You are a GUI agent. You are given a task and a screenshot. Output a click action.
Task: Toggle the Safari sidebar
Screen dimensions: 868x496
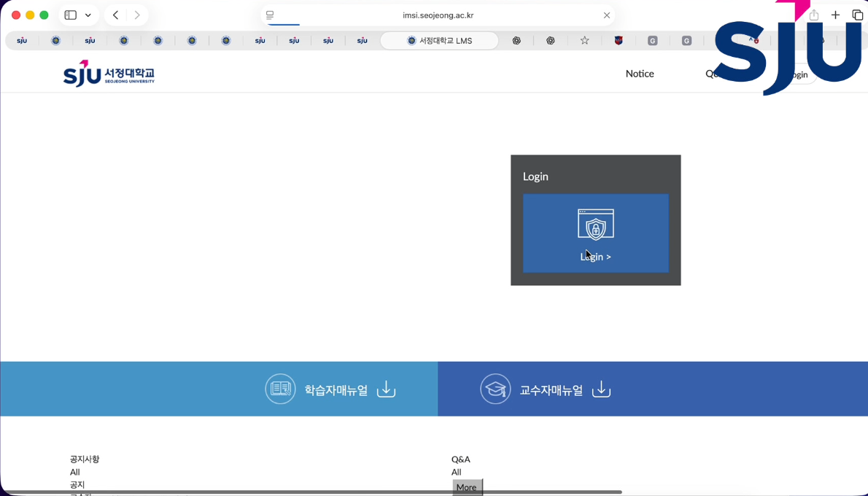[71, 15]
